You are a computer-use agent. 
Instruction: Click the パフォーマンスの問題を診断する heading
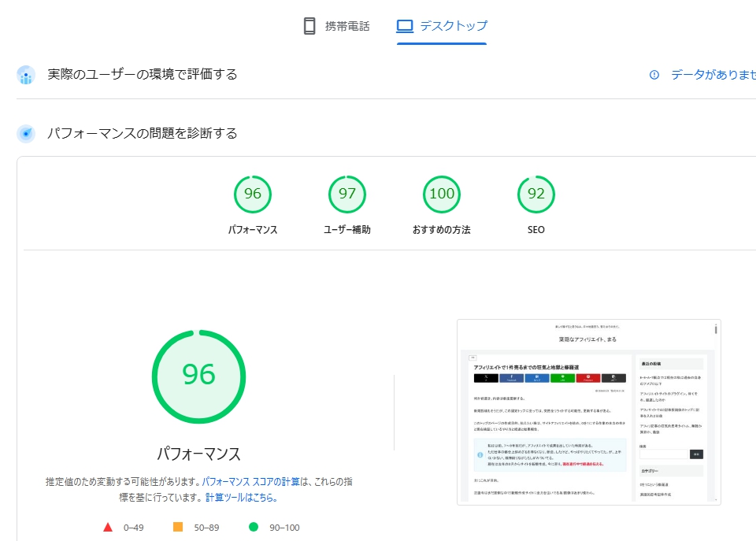tap(143, 133)
